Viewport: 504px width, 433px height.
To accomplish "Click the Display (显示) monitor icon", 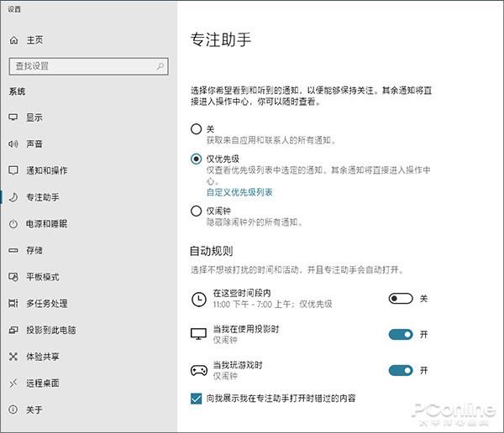I will 13,117.
